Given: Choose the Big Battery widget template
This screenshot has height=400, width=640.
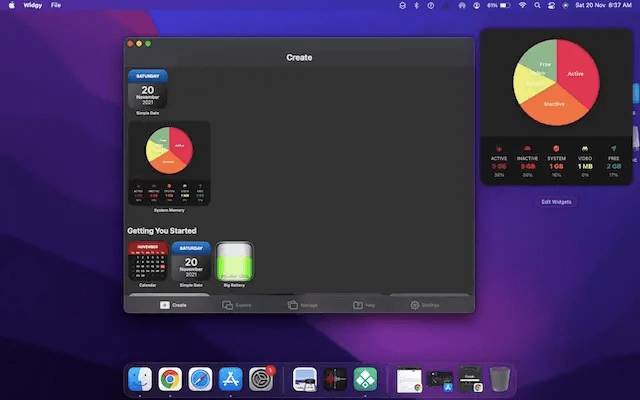Looking at the screenshot, I should 235,264.
